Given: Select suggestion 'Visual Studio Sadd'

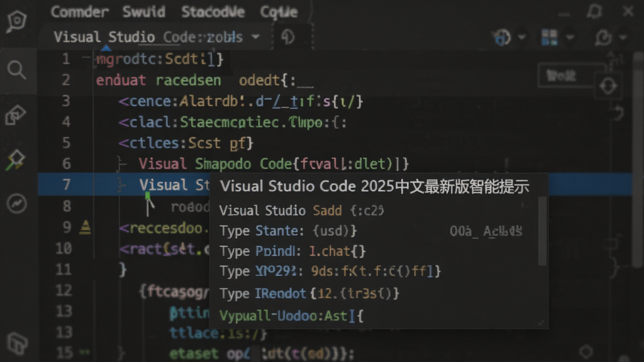Looking at the screenshot, I should pos(302,211).
